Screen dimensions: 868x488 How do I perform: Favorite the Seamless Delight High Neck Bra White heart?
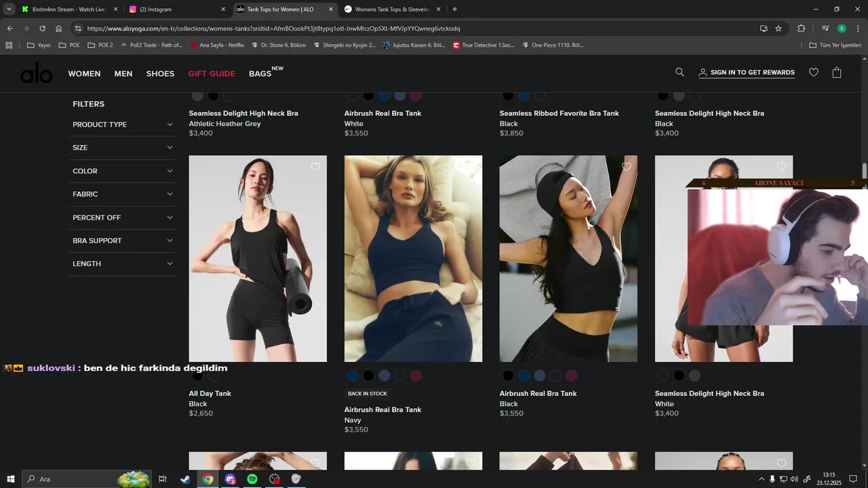pyautogui.click(x=781, y=167)
